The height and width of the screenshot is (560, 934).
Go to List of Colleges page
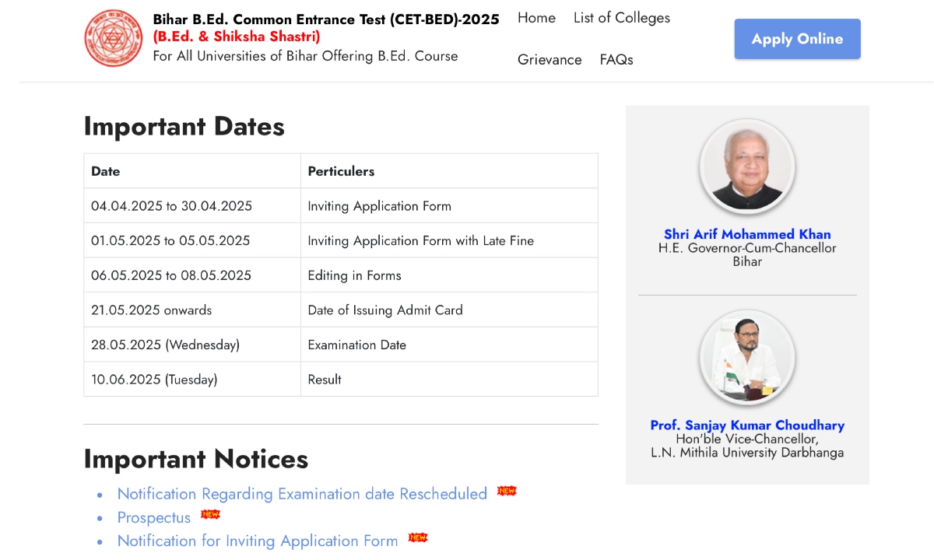click(x=622, y=18)
